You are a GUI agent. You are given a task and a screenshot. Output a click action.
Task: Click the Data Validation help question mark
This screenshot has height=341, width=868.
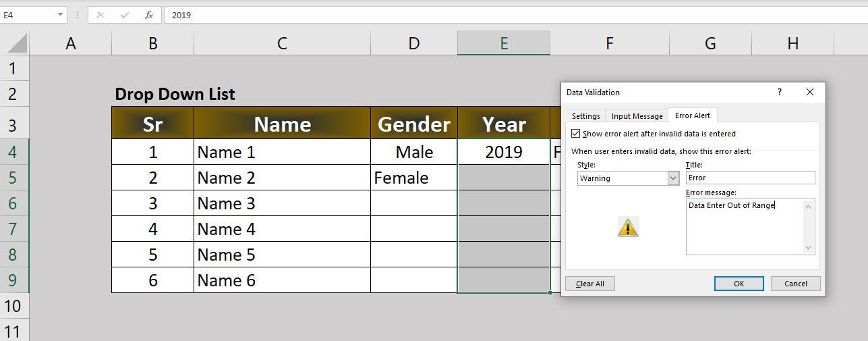[780, 92]
